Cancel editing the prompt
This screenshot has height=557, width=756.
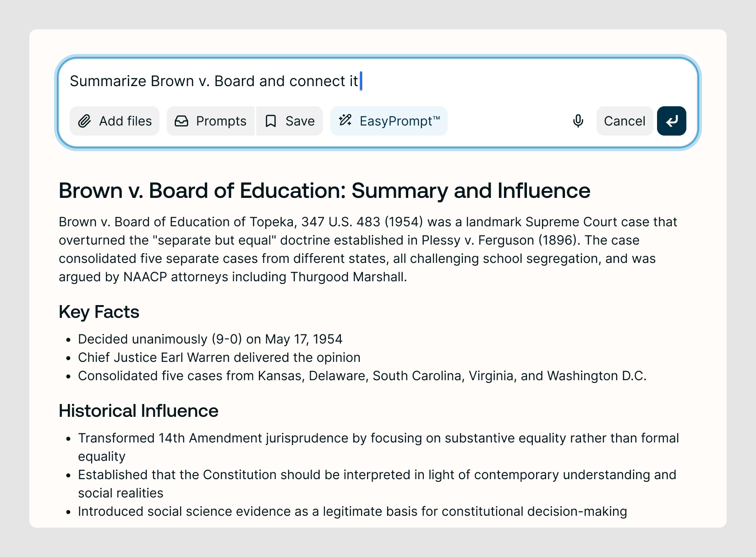pos(625,121)
